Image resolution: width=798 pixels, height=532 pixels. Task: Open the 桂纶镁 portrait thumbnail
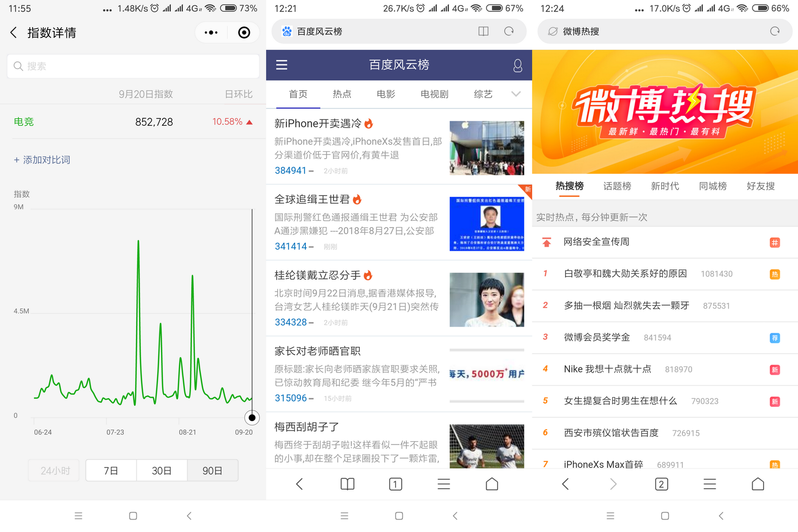pos(487,299)
